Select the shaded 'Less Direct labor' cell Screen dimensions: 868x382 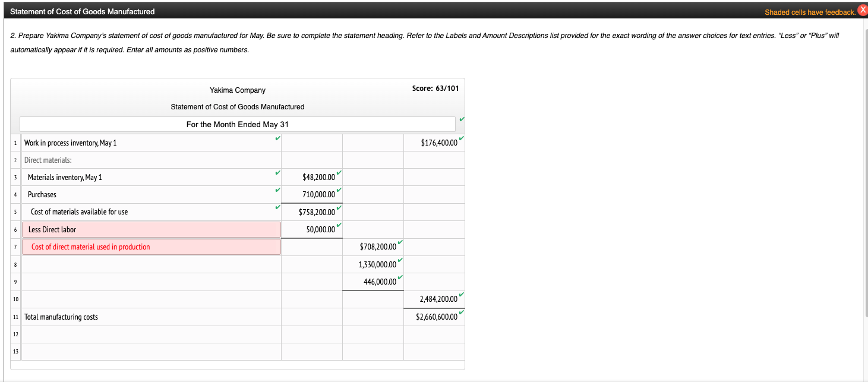[151, 229]
